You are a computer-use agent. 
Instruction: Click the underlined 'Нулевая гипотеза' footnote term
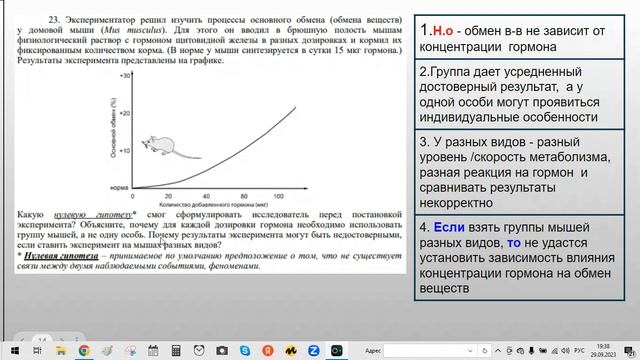click(61, 256)
